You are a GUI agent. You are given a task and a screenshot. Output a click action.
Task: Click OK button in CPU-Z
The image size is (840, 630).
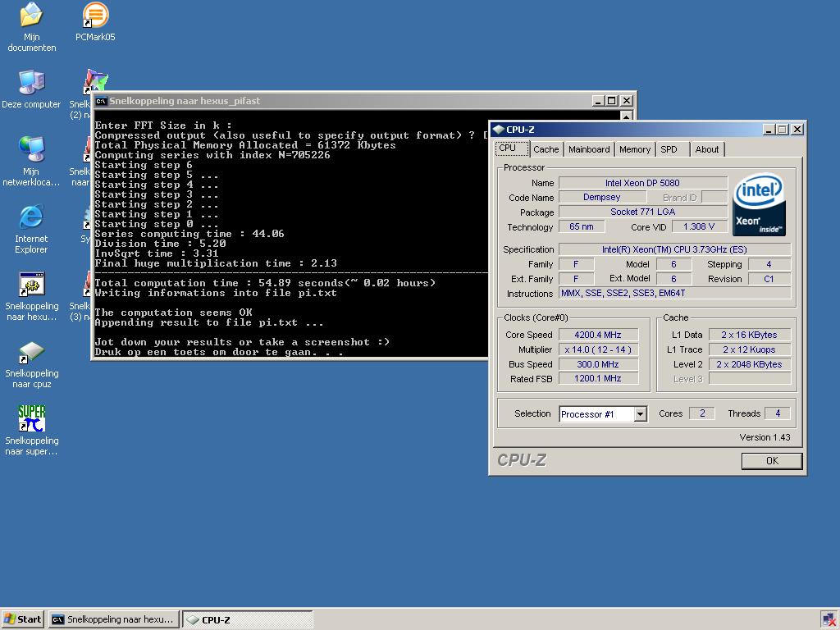(772, 461)
